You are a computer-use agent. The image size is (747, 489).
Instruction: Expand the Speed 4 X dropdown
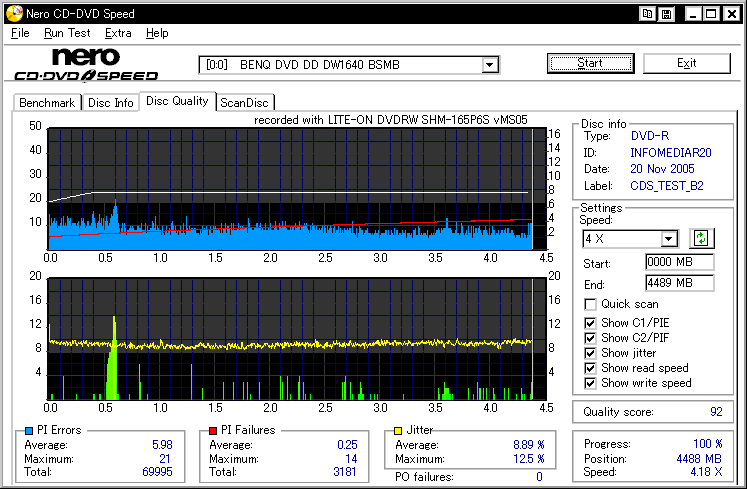coord(669,239)
